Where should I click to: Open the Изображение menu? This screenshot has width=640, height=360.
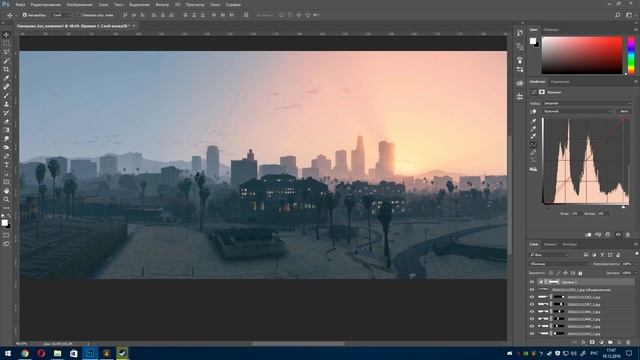(x=79, y=4)
